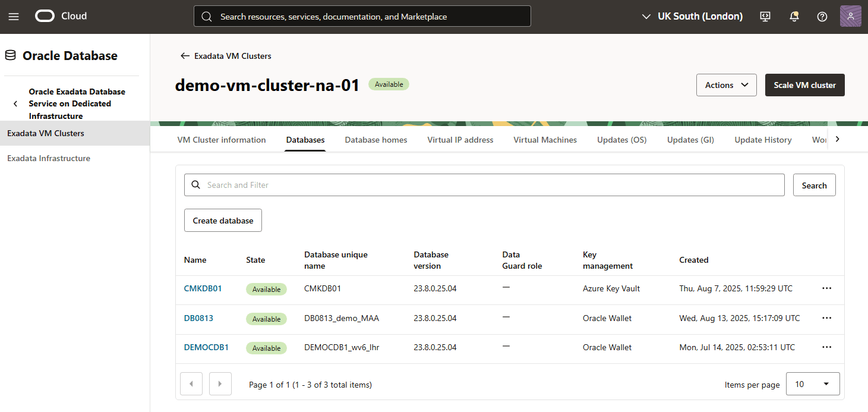Switch to the Updates (OS) tab

point(621,139)
